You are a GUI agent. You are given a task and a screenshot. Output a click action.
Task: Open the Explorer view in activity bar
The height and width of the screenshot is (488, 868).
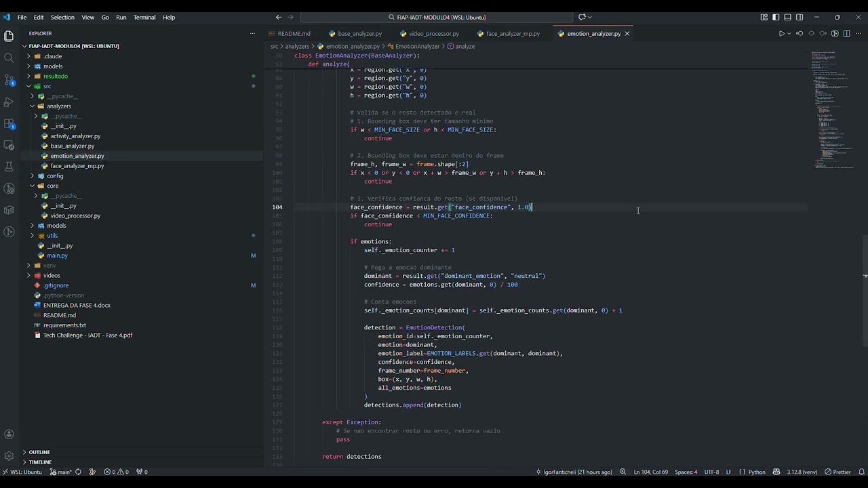click(x=9, y=36)
